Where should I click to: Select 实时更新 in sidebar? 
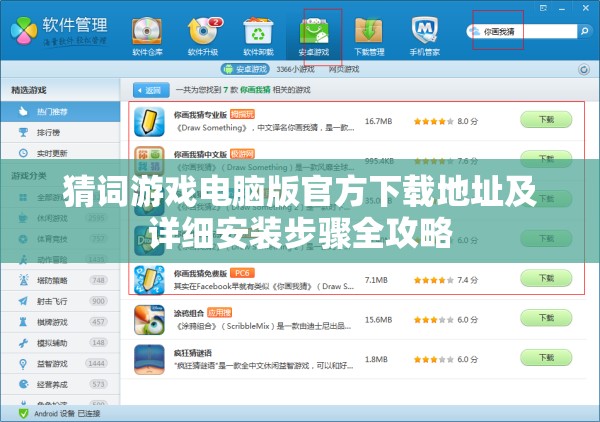pos(60,153)
